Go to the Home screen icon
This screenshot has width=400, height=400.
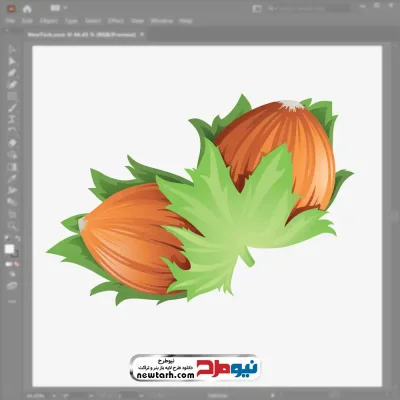coord(27,9)
